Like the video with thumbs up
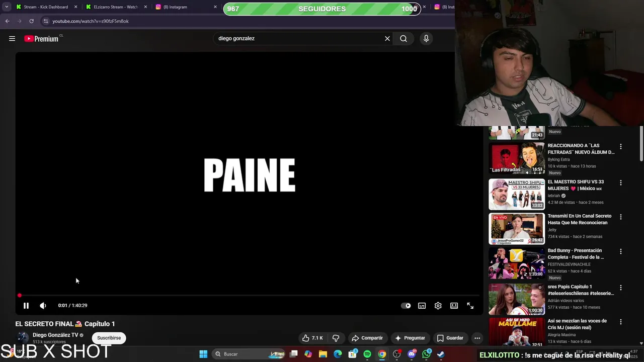The width and height of the screenshot is (644, 362). pyautogui.click(x=312, y=338)
